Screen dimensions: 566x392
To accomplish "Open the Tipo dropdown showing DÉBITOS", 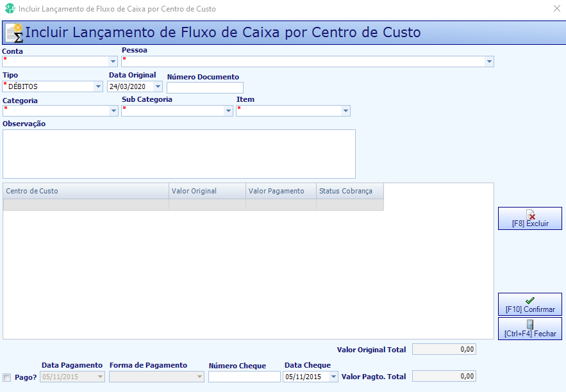I will click(98, 86).
